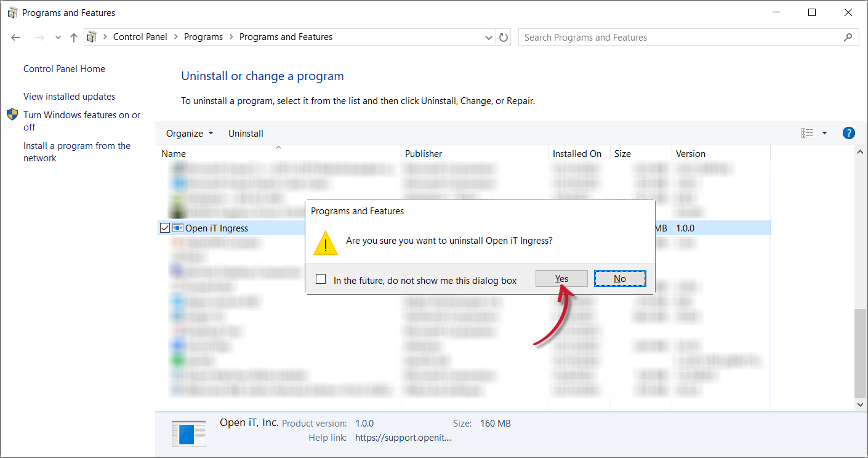Click the Open iT program icon in details pane
This screenshot has height=458, width=868.
(x=188, y=433)
